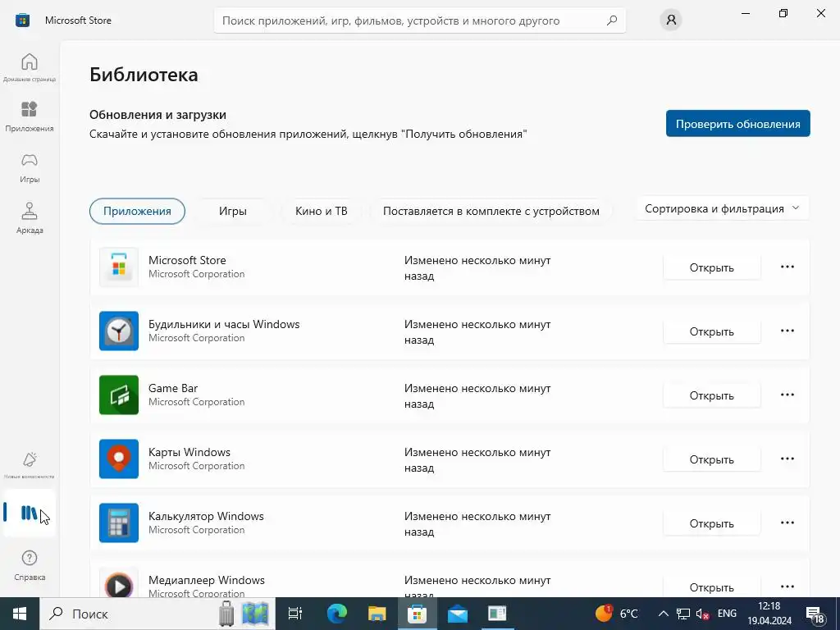Click the search magnifier icon in search box
This screenshot has width=840, height=630.
[x=612, y=21]
